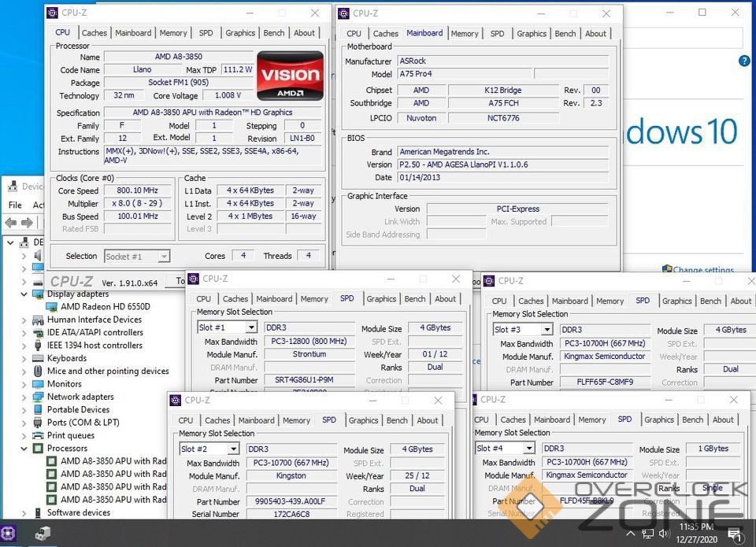
Task: Click the NCT6776 LPCIO field
Action: (503, 117)
